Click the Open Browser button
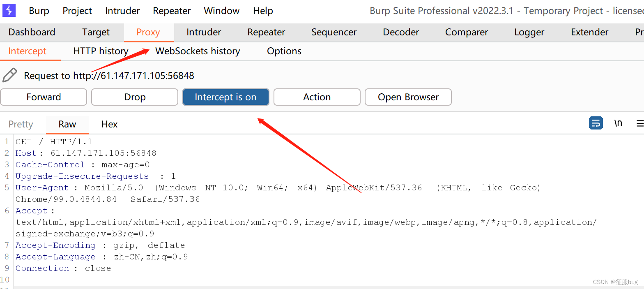The height and width of the screenshot is (289, 644). click(408, 97)
